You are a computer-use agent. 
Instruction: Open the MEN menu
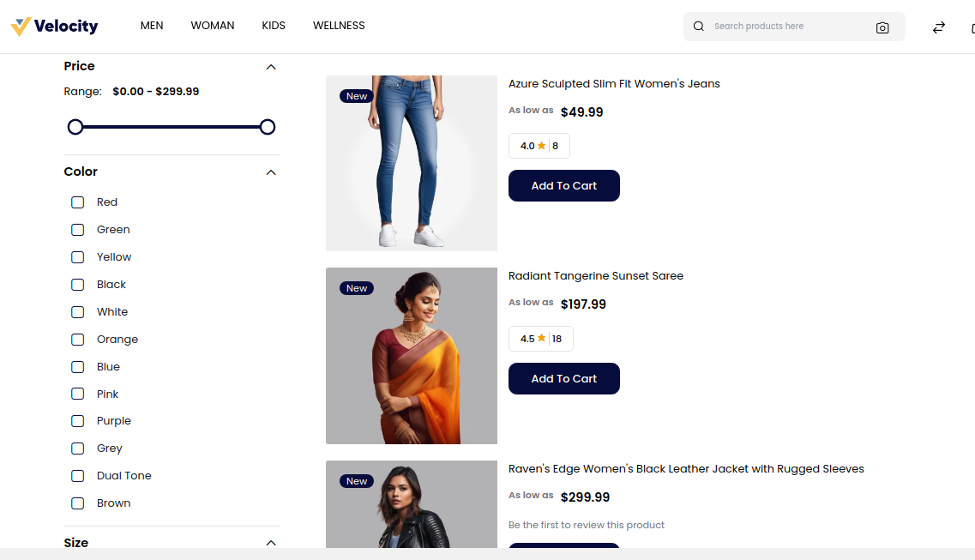[x=152, y=26]
